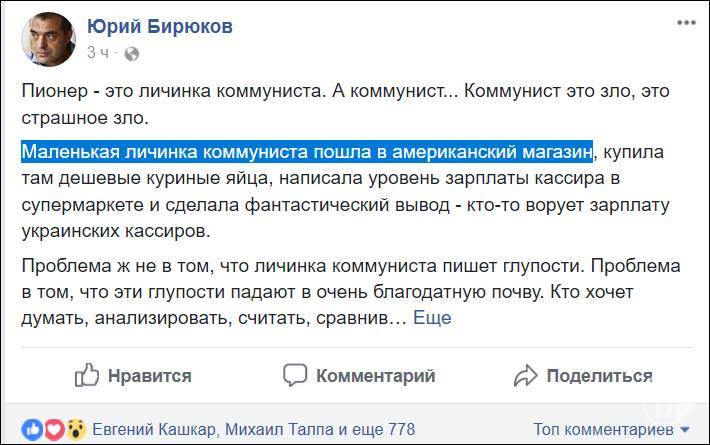This screenshot has width=710, height=445.
Task: Click the comment speech bubble icon
Action: [295, 375]
